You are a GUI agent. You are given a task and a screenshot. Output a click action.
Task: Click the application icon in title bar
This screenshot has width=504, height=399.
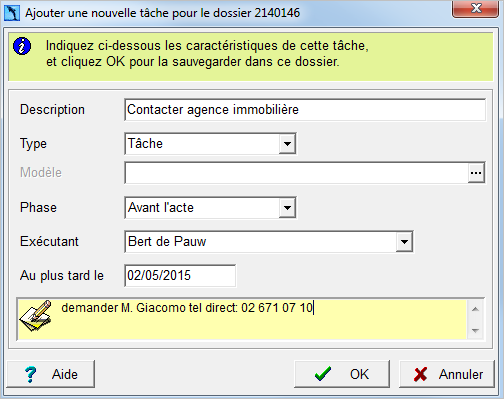pyautogui.click(x=12, y=13)
